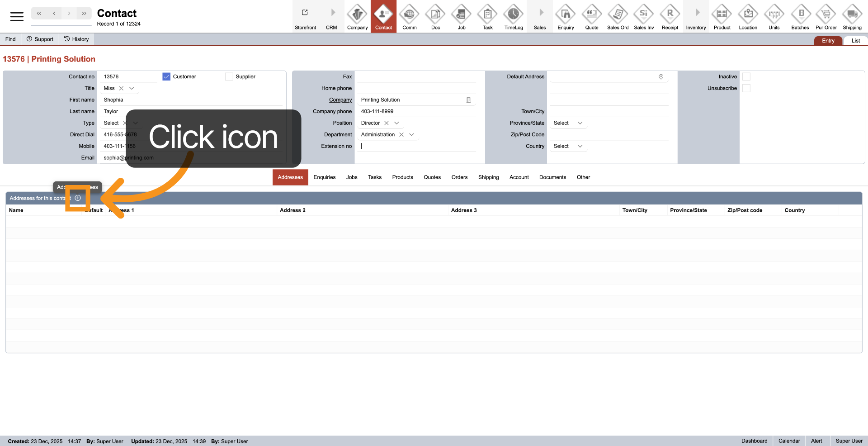868x446 pixels.
Task: Expand the Title dropdown arrow
Action: (x=132, y=89)
